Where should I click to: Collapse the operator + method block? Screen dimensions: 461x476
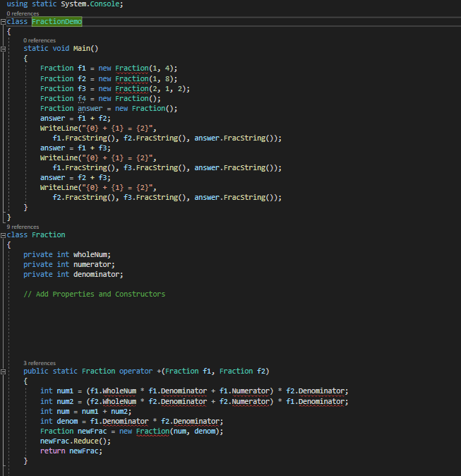(3, 371)
